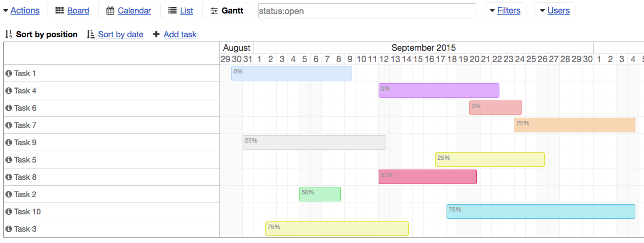Click the plus icon for Add task
The height and width of the screenshot is (243, 644).
coord(156,35)
